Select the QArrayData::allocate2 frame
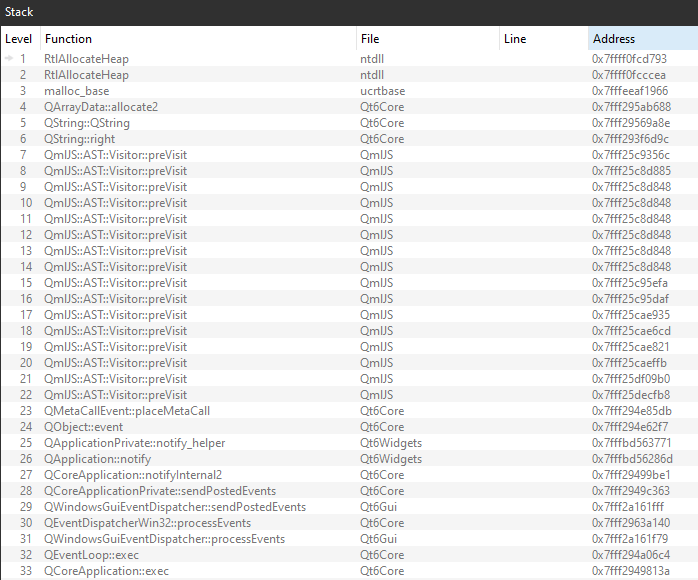Image resolution: width=698 pixels, height=580 pixels. click(100, 107)
